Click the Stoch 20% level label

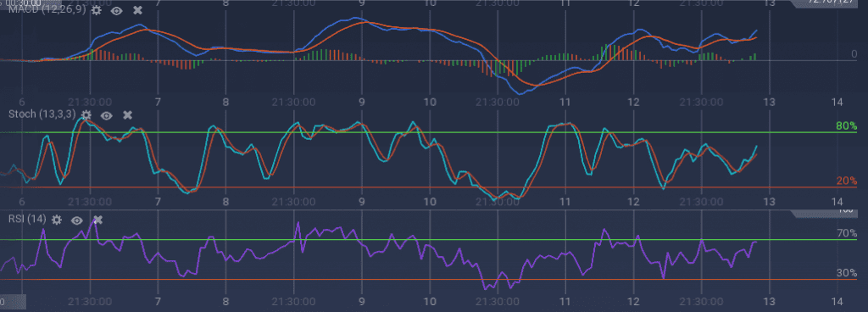[847, 181]
